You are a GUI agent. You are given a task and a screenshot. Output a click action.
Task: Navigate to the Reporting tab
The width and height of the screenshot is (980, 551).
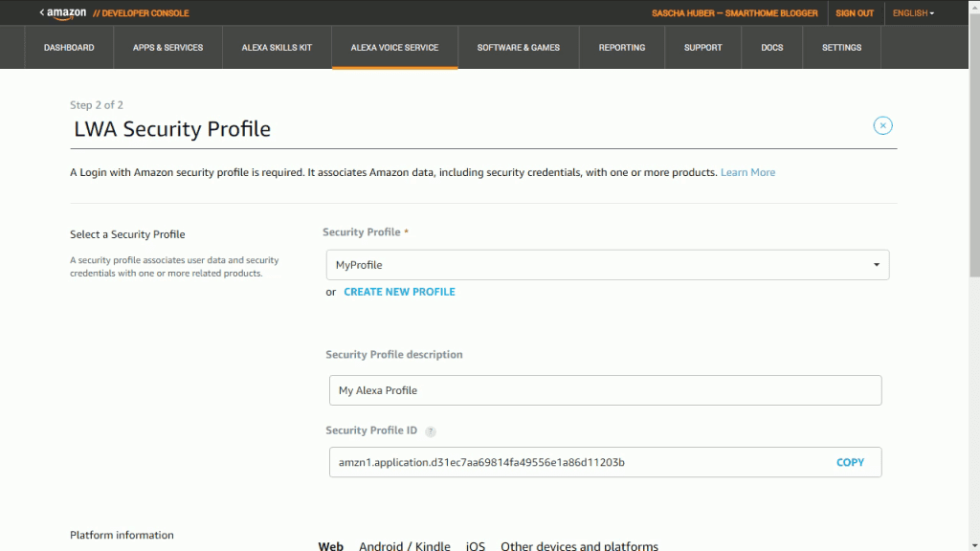click(x=622, y=48)
